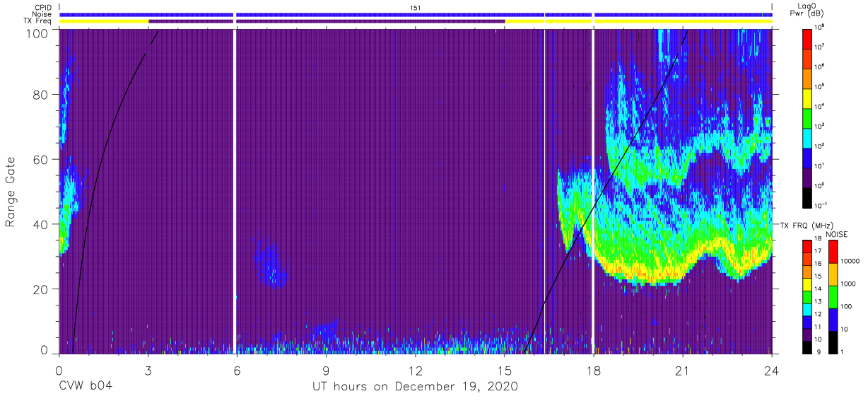The width and height of the screenshot is (868, 401).
Task: Select the blue swatch in the NOISE colorbar
Action: (x=832, y=319)
